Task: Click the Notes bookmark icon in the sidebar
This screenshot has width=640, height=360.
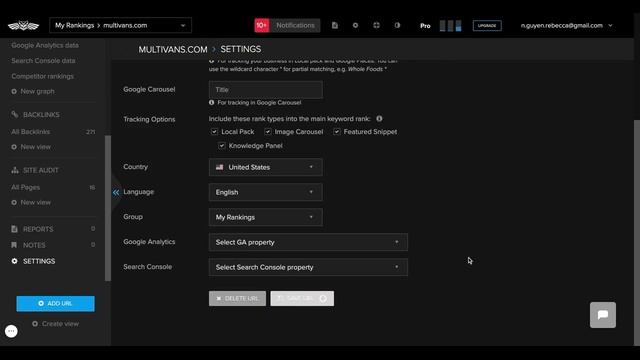Action: [x=14, y=245]
